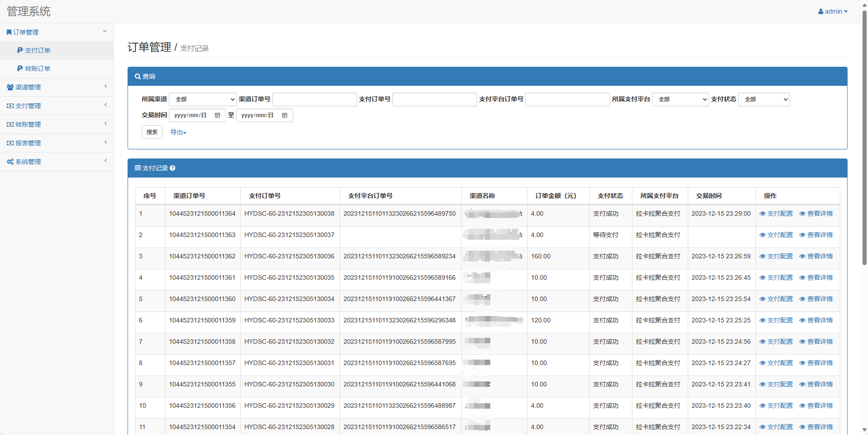Click eye icon of 查看详情 in row 3
The height and width of the screenshot is (435, 868).
[802, 256]
